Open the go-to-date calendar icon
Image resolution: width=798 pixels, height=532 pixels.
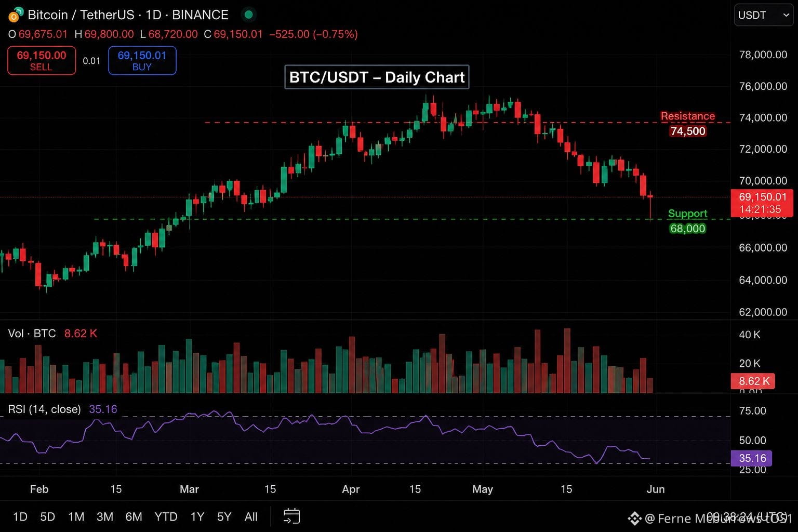[291, 516]
